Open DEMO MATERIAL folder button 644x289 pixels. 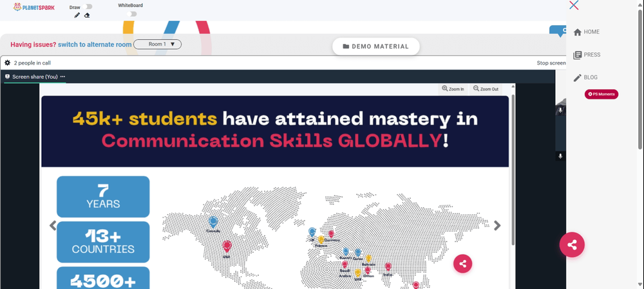(x=376, y=46)
